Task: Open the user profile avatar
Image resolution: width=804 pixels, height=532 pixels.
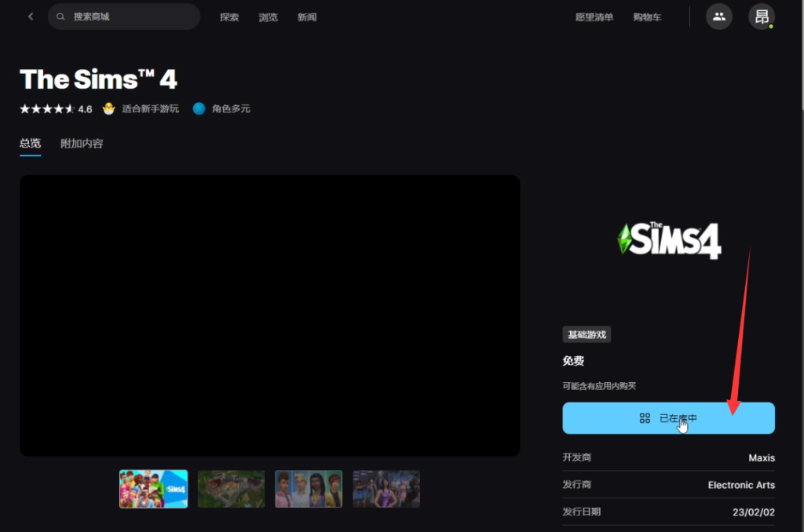Action: click(x=761, y=16)
